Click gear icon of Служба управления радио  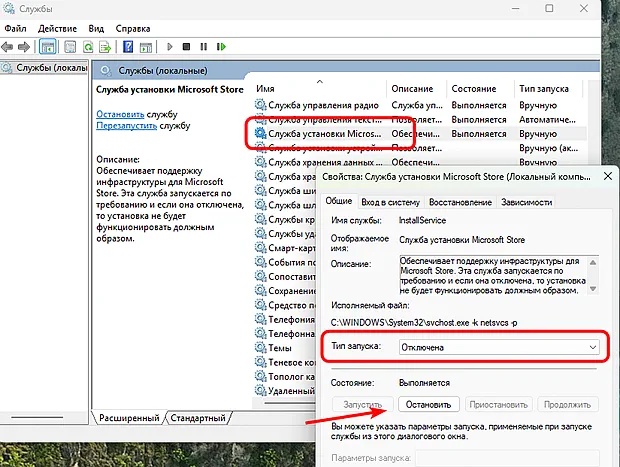tap(260, 105)
